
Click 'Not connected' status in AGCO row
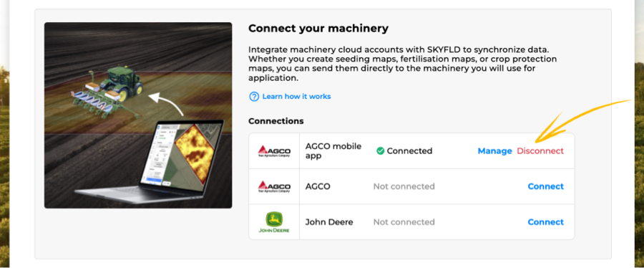404,186
